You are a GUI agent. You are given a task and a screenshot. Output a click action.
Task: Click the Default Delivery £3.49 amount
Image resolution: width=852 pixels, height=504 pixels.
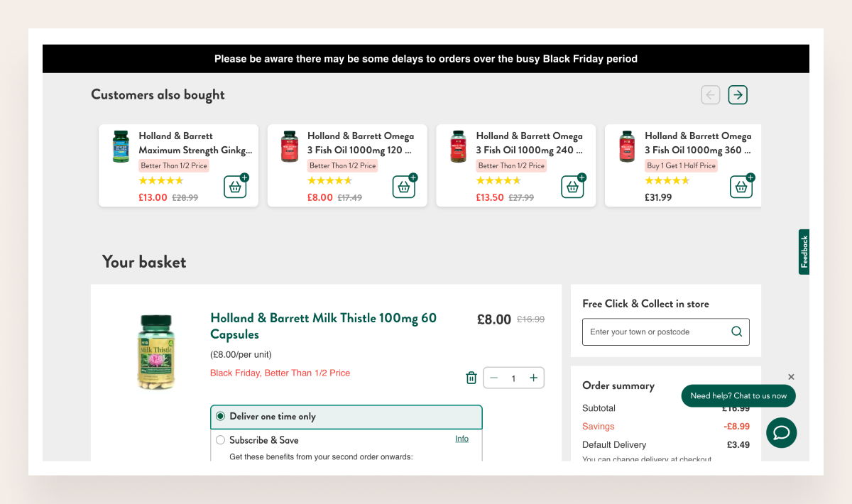pyautogui.click(x=738, y=445)
